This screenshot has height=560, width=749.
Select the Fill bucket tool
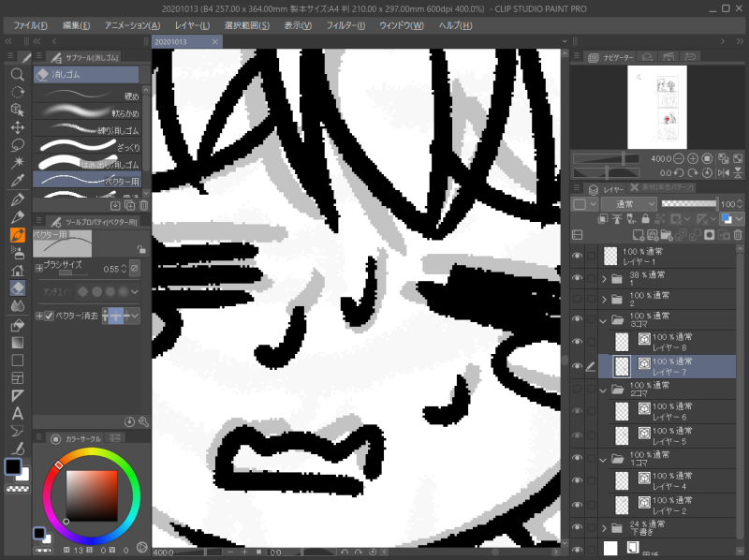point(17,325)
